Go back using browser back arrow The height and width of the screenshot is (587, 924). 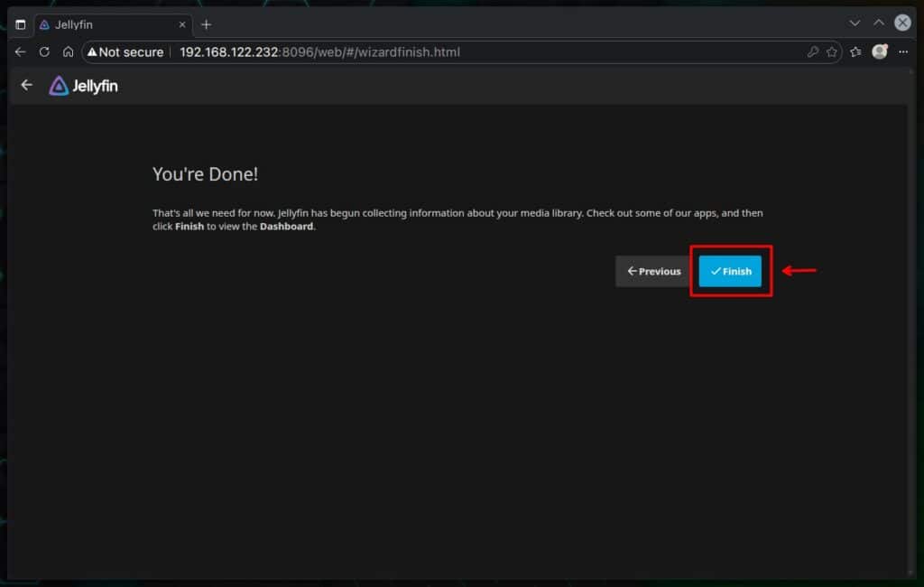pyautogui.click(x=20, y=51)
